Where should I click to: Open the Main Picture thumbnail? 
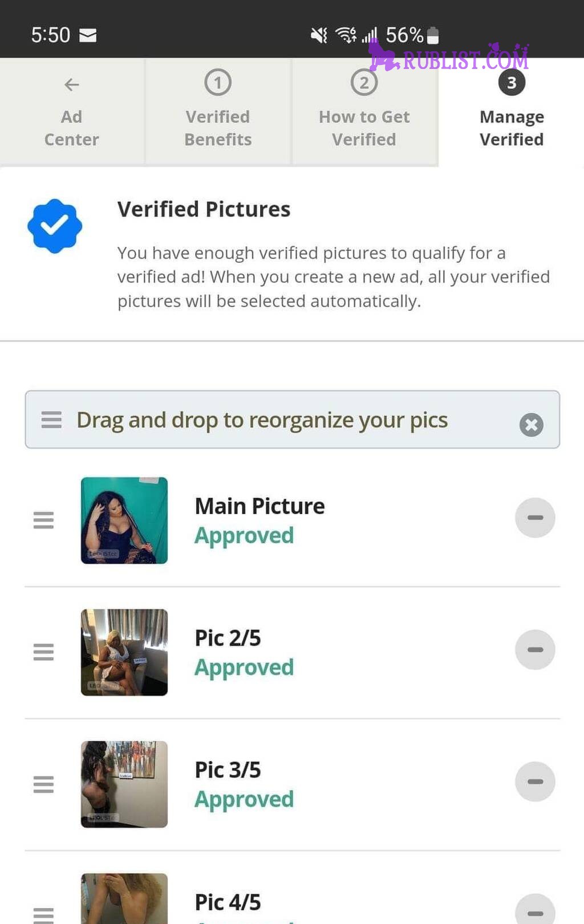[x=124, y=520]
